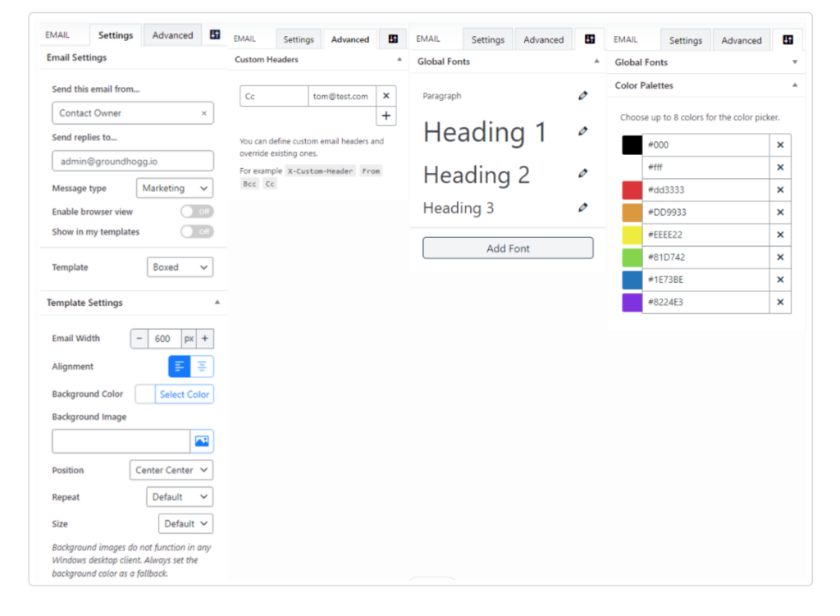
Task: Edit the Heading 3 font style
Action: [582, 208]
